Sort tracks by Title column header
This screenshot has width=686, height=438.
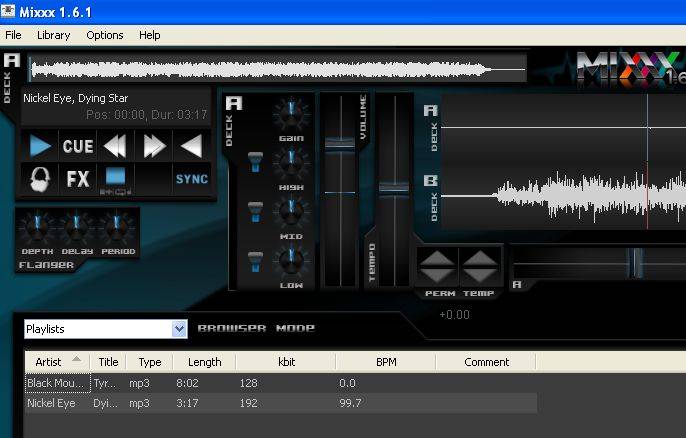pyautogui.click(x=108, y=362)
